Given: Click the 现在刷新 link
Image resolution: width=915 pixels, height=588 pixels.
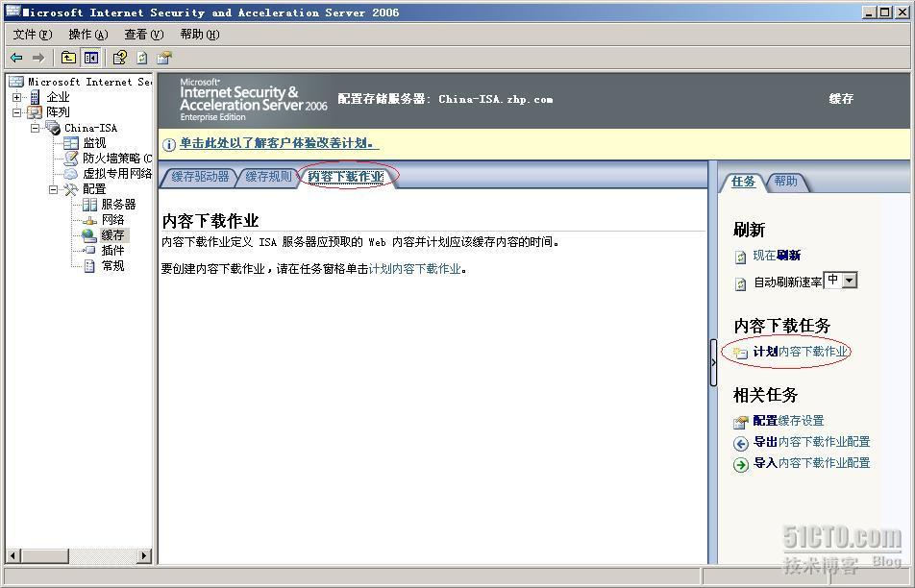Looking at the screenshot, I should pyautogui.click(x=777, y=256).
